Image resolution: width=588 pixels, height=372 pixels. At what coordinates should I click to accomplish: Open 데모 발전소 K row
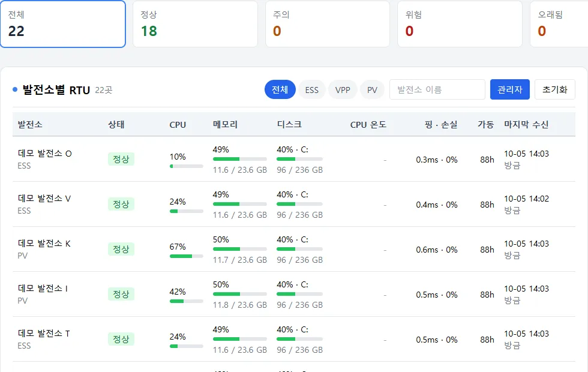[294, 249]
